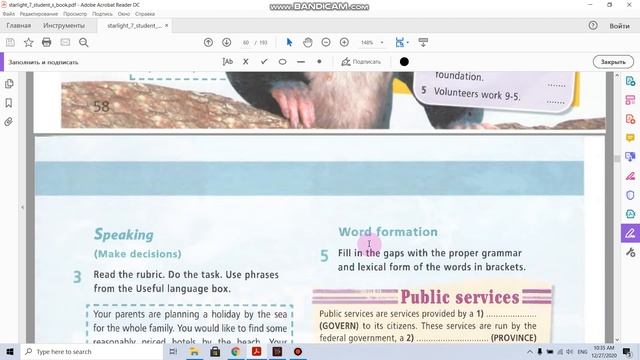Click Войти to sign in
This screenshot has height=360, width=640.
pyautogui.click(x=619, y=26)
